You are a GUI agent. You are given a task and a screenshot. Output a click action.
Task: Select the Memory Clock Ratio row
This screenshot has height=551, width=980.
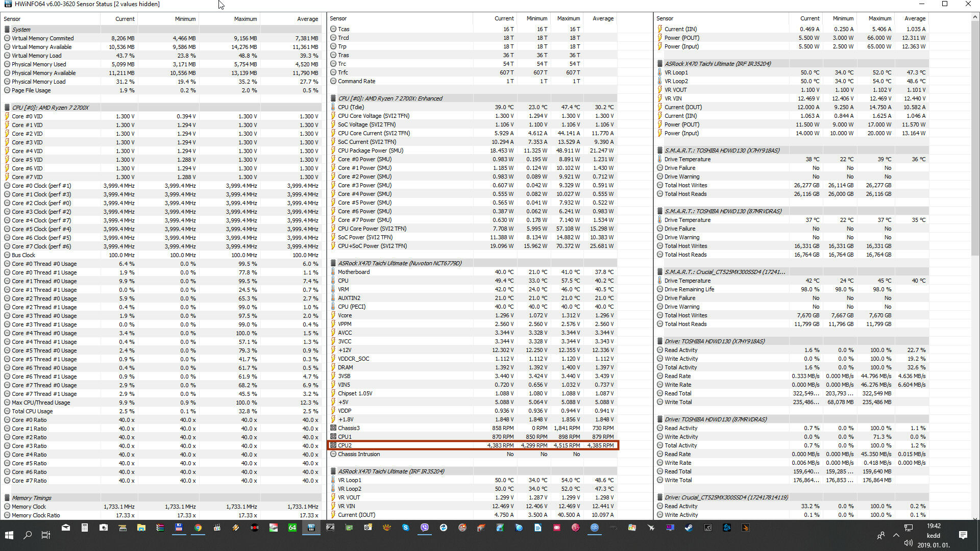[161, 515]
